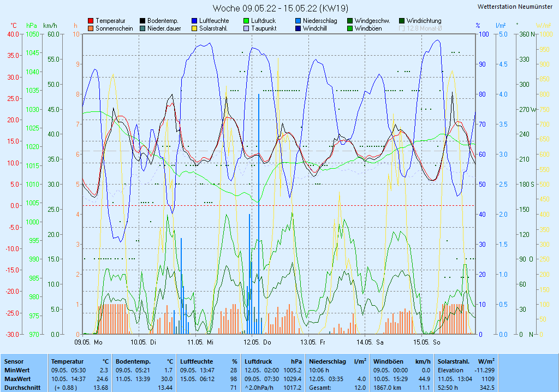Select the 12.05. Do date label
This screenshot has width=559, height=392.
click(x=258, y=342)
